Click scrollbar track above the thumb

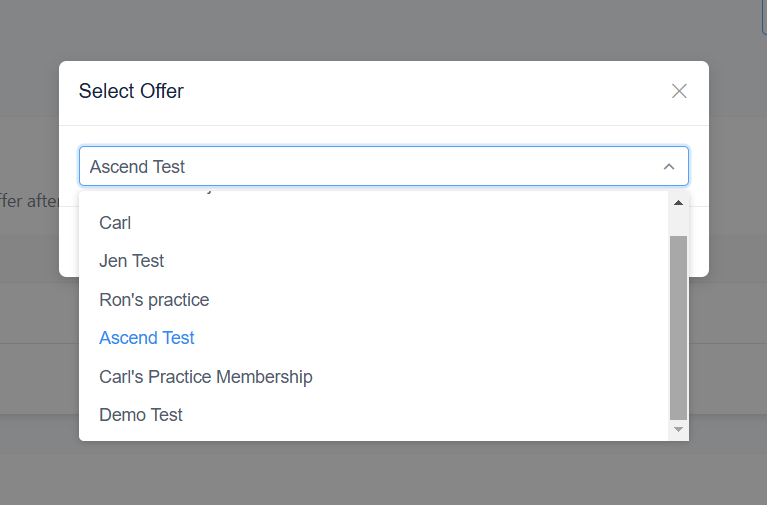click(x=678, y=223)
